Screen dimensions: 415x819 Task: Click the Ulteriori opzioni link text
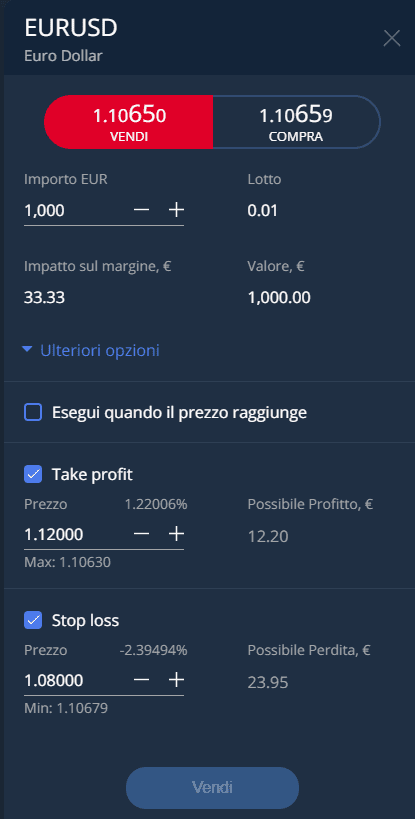(x=100, y=350)
